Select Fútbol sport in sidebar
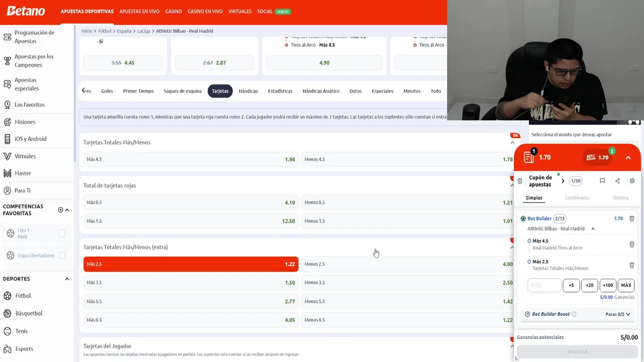Viewport: 644px width, 362px height. point(23,296)
